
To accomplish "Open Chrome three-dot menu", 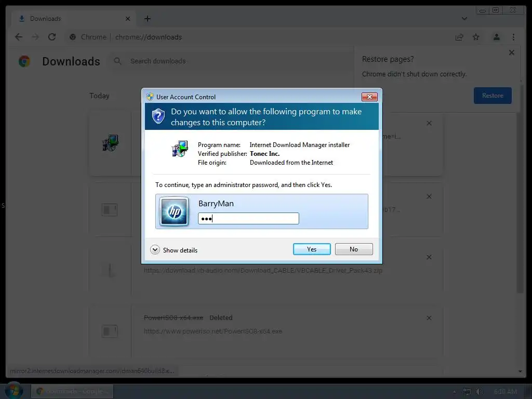I will 513,37.
